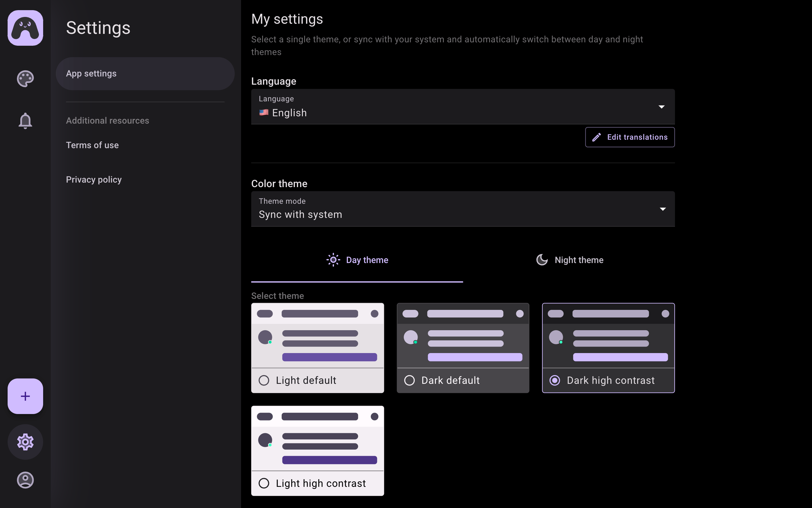Viewport: 812px width, 508px height.
Task: Open the English language combo box
Action: [463, 106]
